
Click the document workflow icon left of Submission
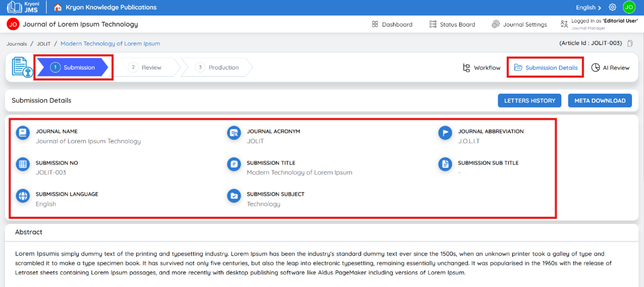tap(22, 67)
